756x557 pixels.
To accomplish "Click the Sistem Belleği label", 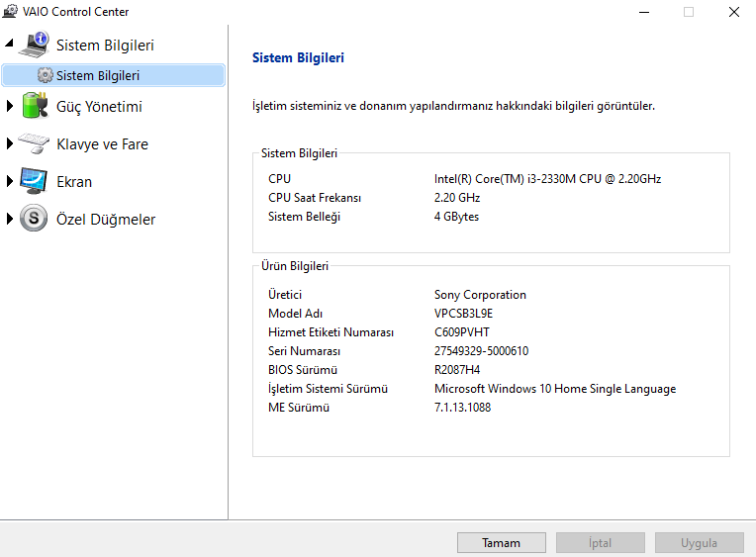I will [x=304, y=217].
